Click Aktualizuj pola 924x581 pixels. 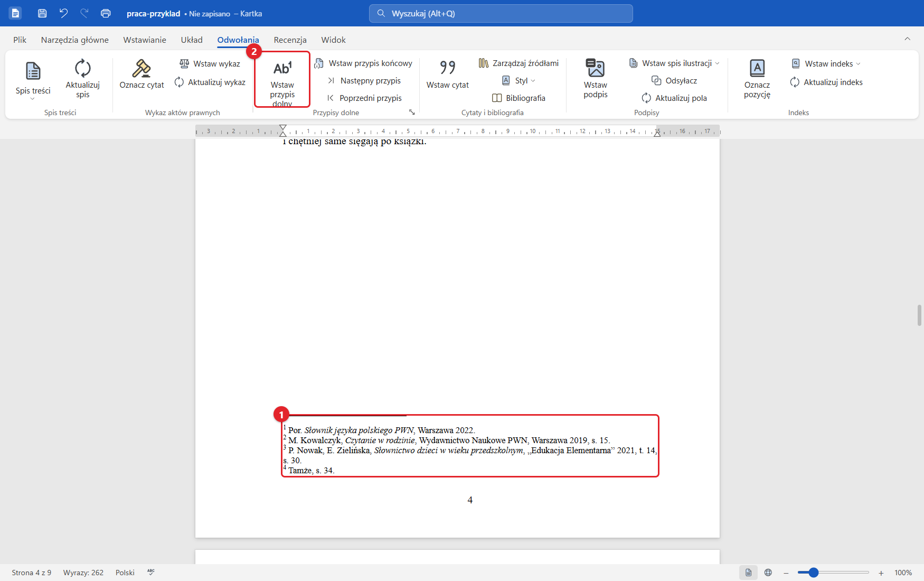point(674,98)
